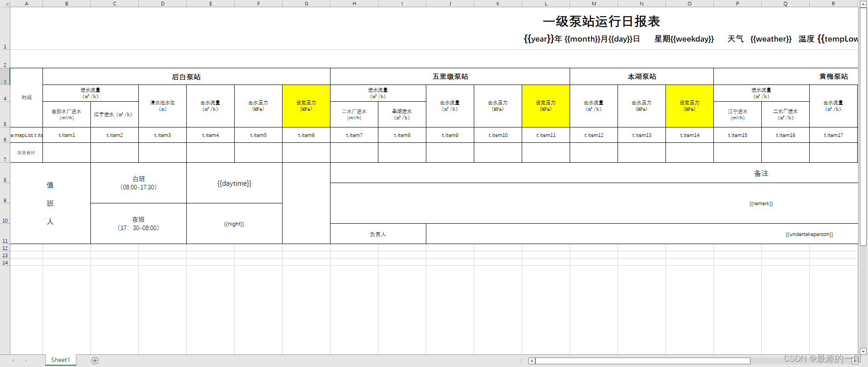Click the vertical scrollbar thumb
The width and height of the screenshot is (868, 367).
click(x=863, y=127)
